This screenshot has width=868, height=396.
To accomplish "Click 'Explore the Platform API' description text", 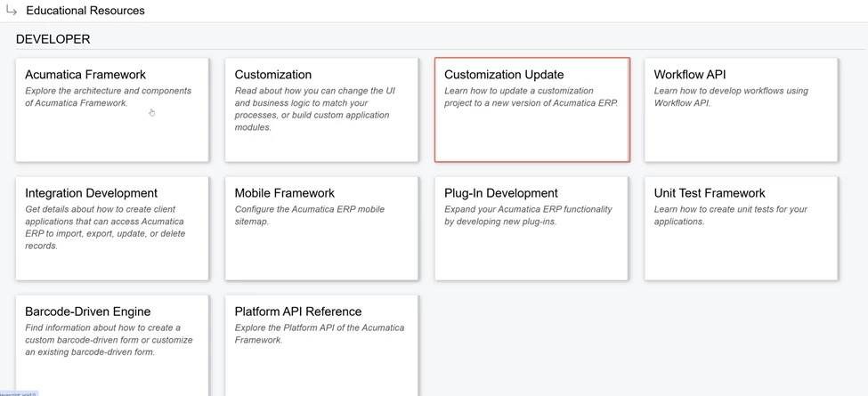I will tap(320, 334).
